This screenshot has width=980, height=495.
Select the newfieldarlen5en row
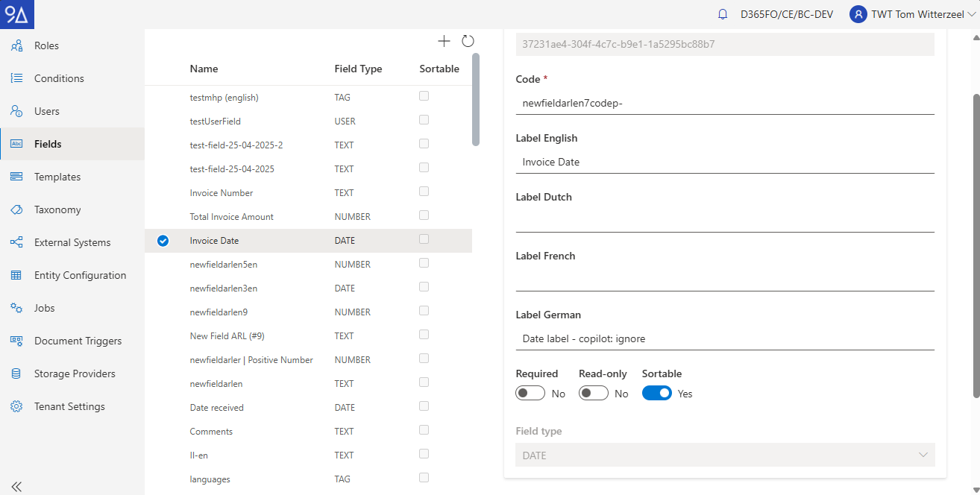coord(308,265)
